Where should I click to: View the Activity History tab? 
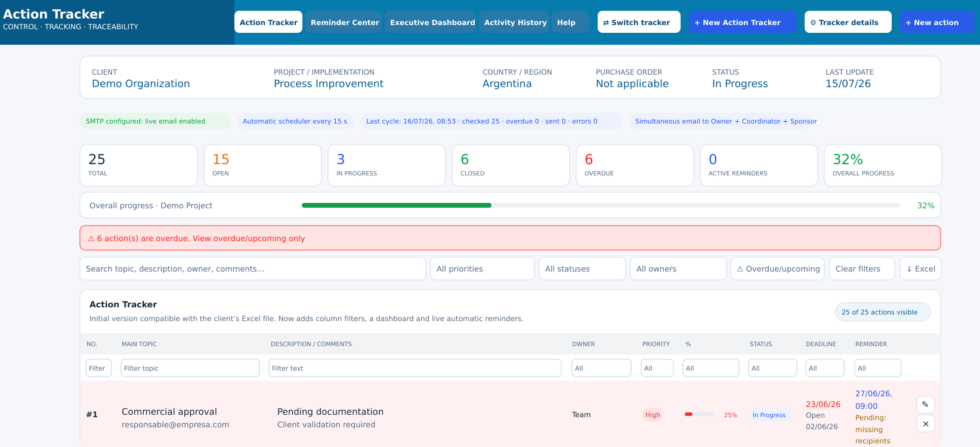(515, 22)
